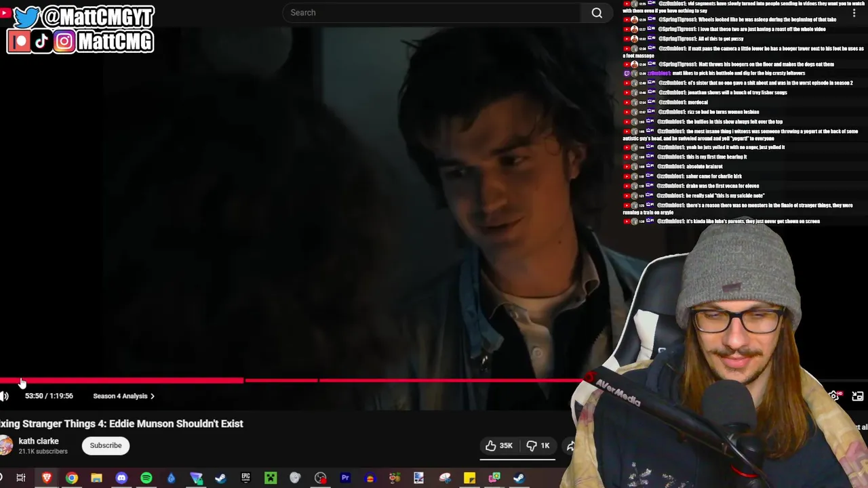This screenshot has width=868, height=488.
Task: Click the miniplayer icon on the player
Action: tap(858, 396)
